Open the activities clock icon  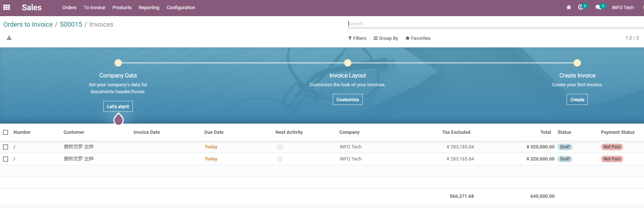point(581,7)
